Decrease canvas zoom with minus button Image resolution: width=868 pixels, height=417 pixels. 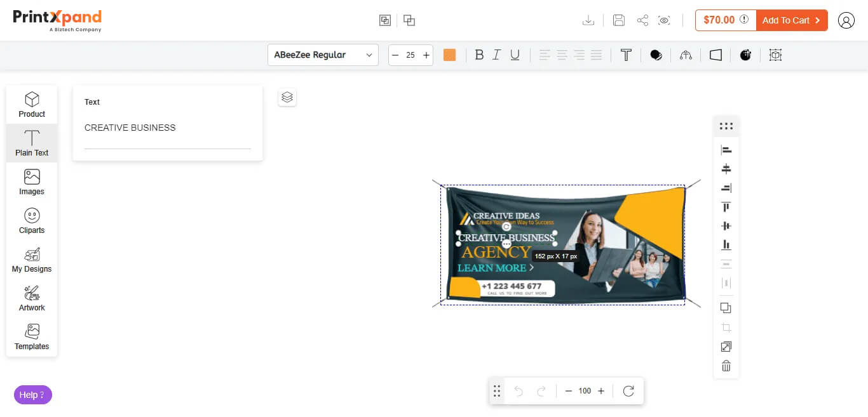tap(569, 391)
